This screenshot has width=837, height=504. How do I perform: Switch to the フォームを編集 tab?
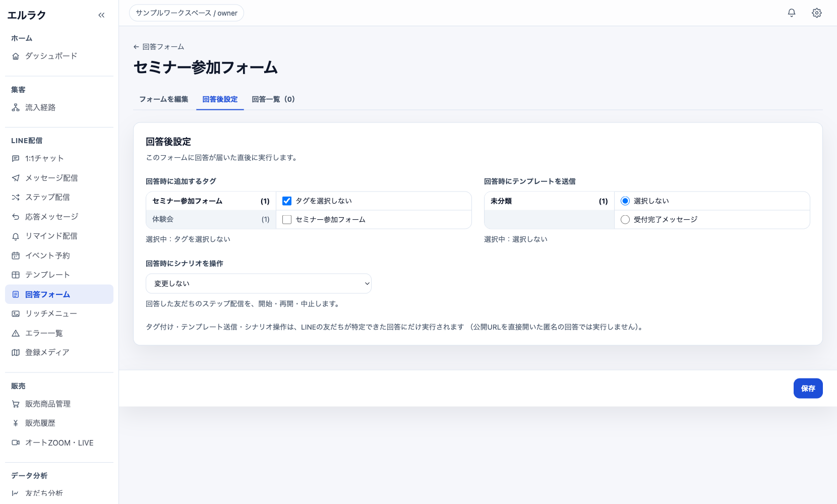click(164, 99)
